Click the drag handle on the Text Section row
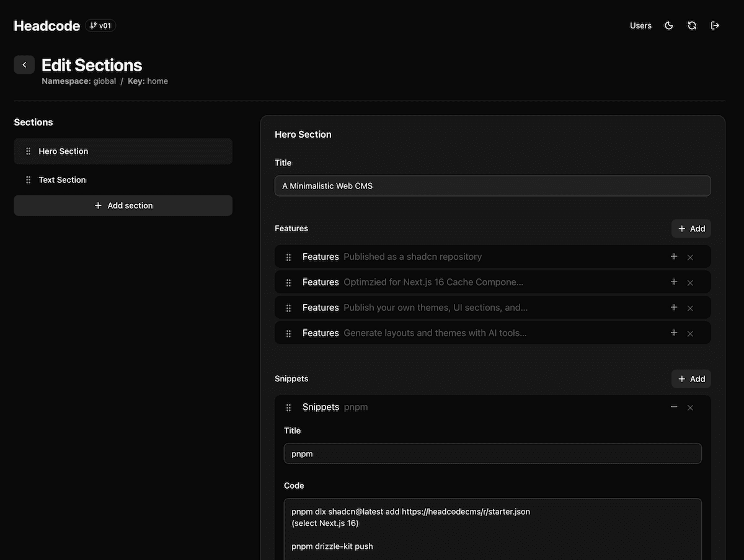The image size is (744, 560). 28,179
